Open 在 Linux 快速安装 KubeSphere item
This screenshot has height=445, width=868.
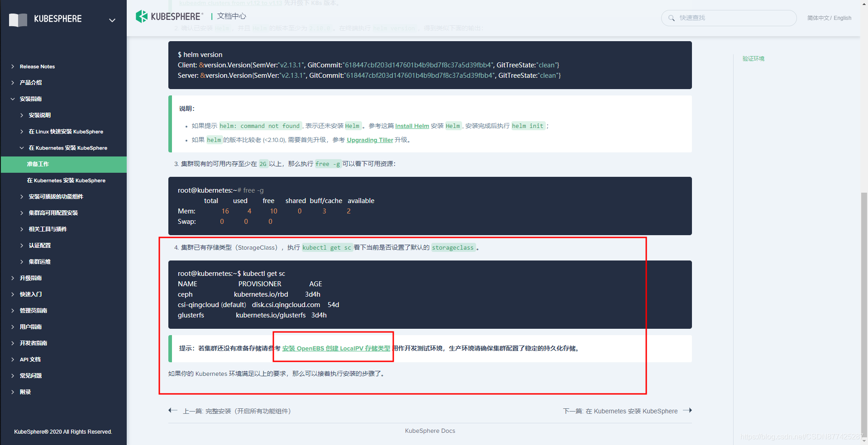tap(66, 132)
